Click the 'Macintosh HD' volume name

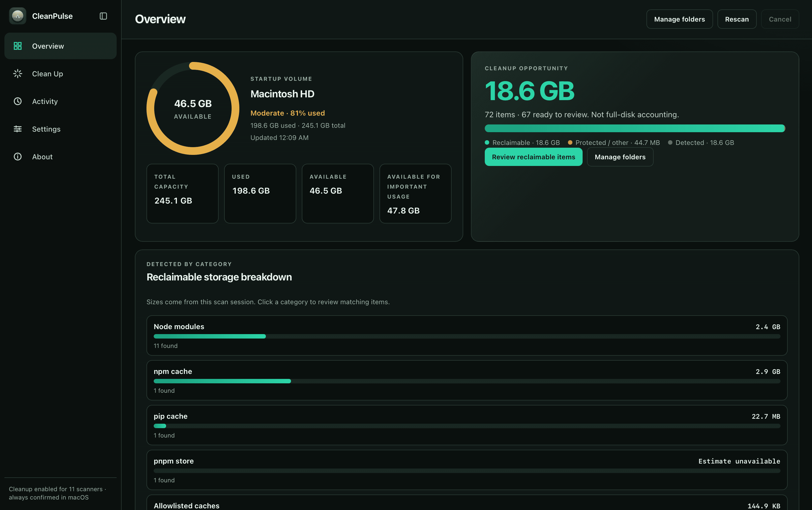[x=282, y=94]
